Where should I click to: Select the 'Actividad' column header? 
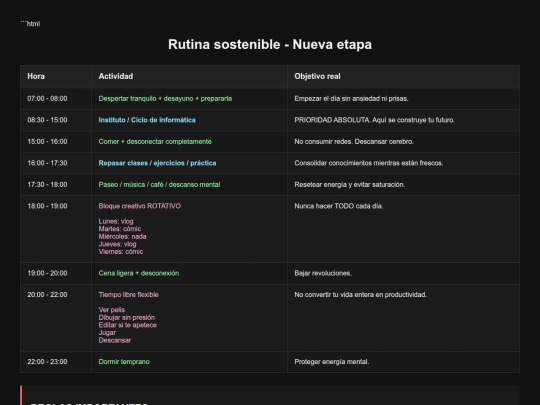click(116, 76)
